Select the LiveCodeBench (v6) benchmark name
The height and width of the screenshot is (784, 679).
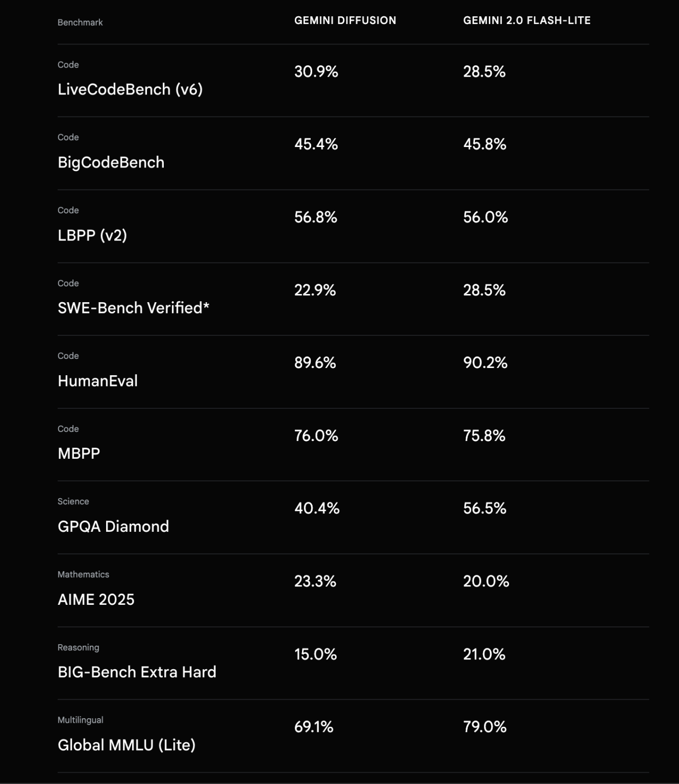(x=130, y=89)
